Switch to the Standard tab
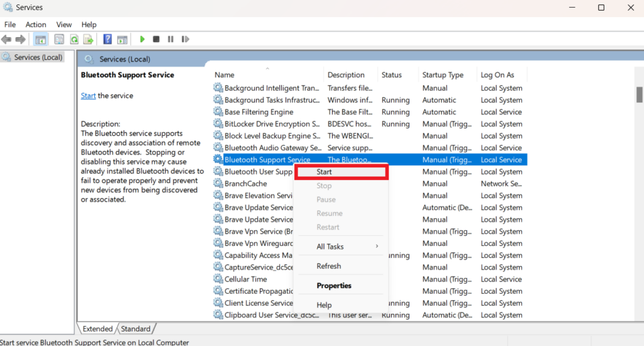Image resolution: width=644 pixels, height=346 pixels. click(x=136, y=329)
